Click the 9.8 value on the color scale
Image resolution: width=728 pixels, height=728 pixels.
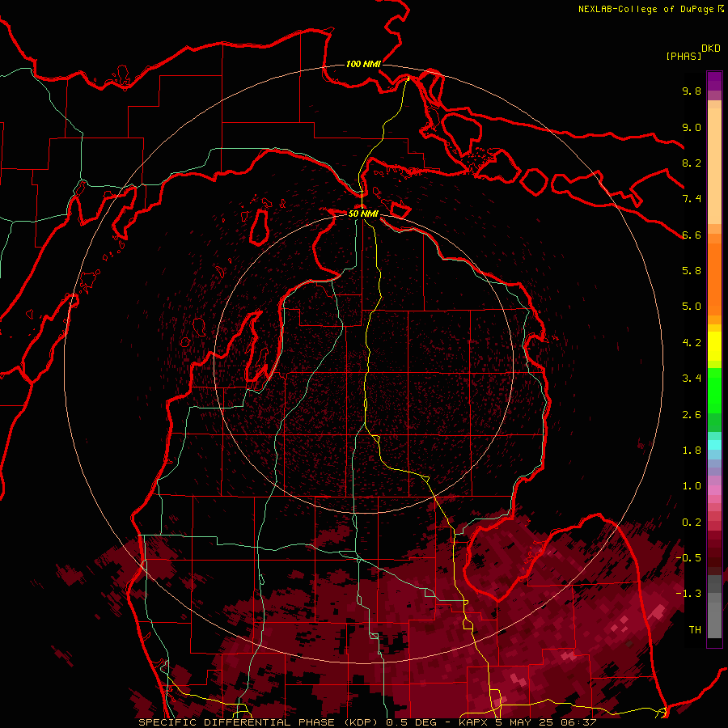coord(692,91)
